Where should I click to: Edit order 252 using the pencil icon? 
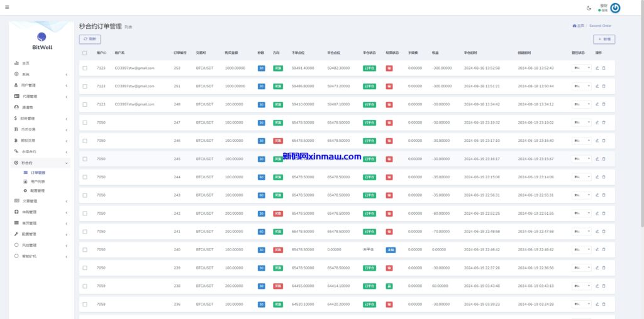tap(597, 68)
